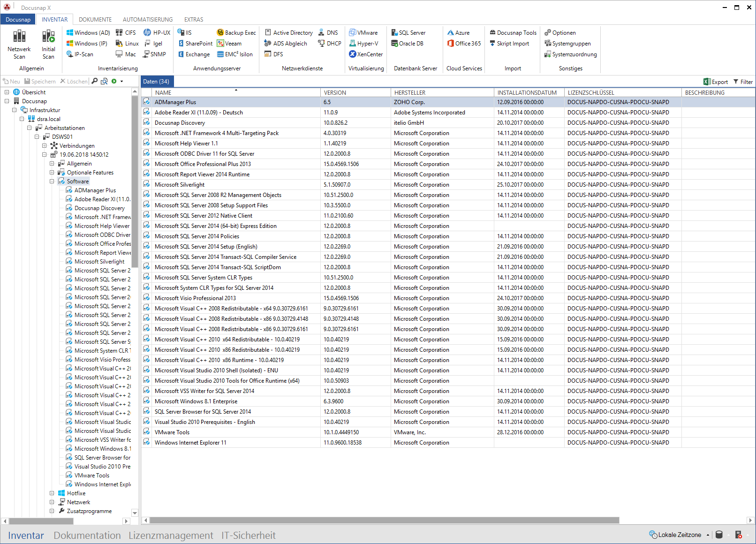Screen dimensions: 756x544
Task: Select the VMware Tools table row
Action: (x=448, y=432)
